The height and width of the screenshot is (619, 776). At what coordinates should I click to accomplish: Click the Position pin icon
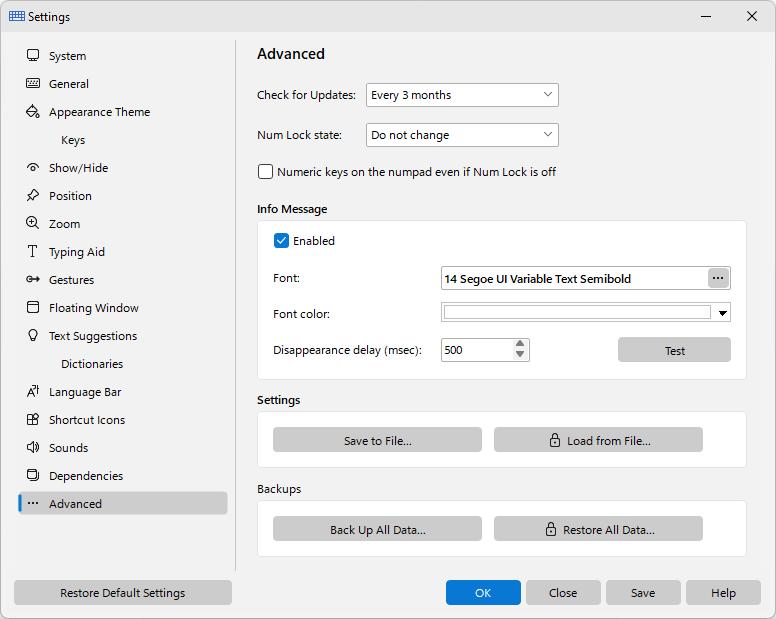33,195
